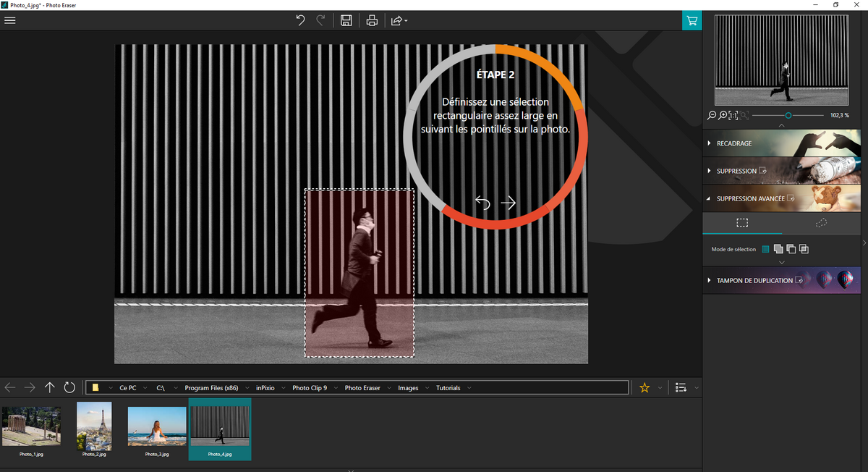
Task: Expand the TAMPON DE DUPLICATION panel
Action: [x=754, y=280]
